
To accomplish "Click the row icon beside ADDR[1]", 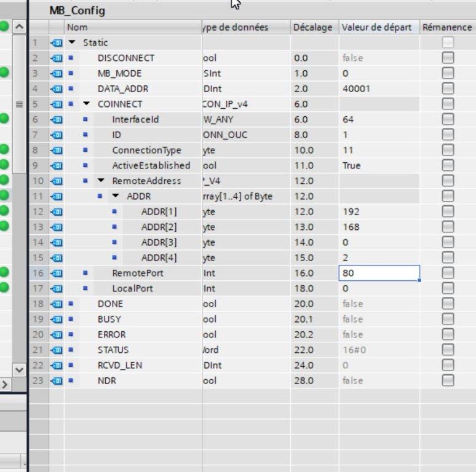I will pos(57,211).
